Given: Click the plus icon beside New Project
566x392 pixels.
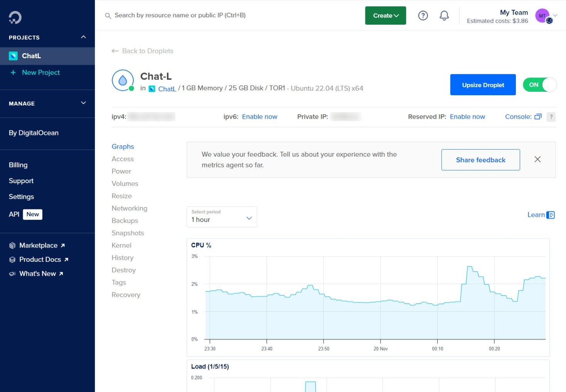Looking at the screenshot, I should (13, 72).
